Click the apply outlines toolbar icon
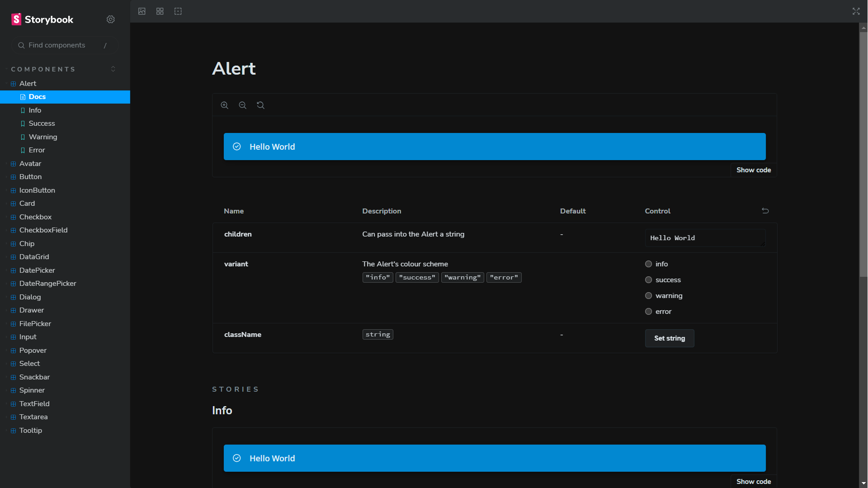868x488 pixels. (178, 11)
